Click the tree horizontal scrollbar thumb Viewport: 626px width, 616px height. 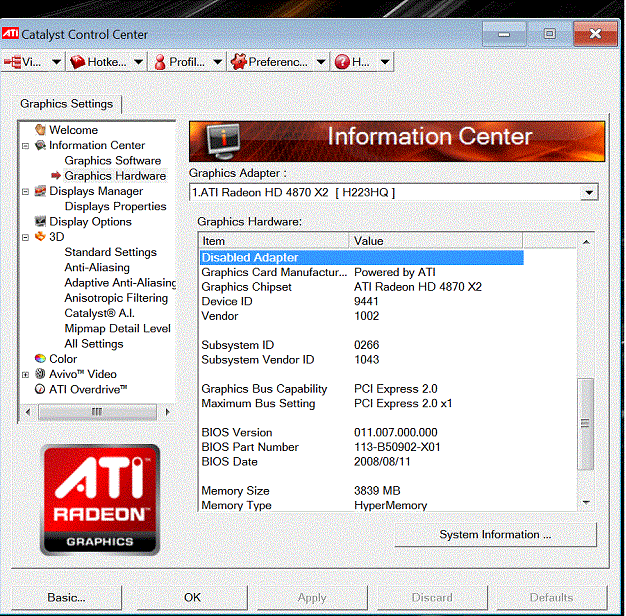[97, 412]
